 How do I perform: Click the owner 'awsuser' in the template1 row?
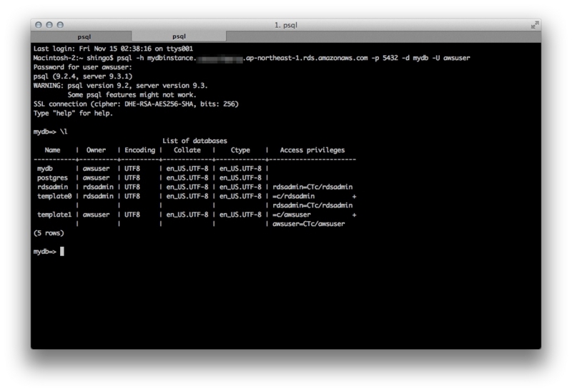click(x=96, y=215)
